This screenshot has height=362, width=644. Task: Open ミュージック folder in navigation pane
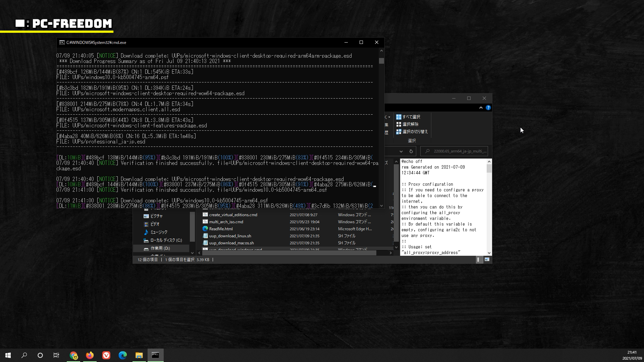tap(158, 232)
